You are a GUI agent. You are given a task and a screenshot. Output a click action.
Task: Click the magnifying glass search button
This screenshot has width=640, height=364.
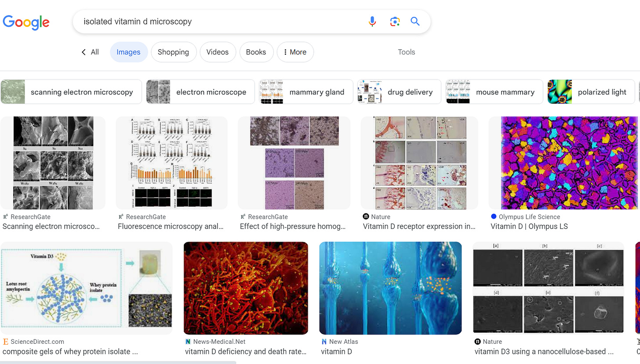pyautogui.click(x=415, y=22)
